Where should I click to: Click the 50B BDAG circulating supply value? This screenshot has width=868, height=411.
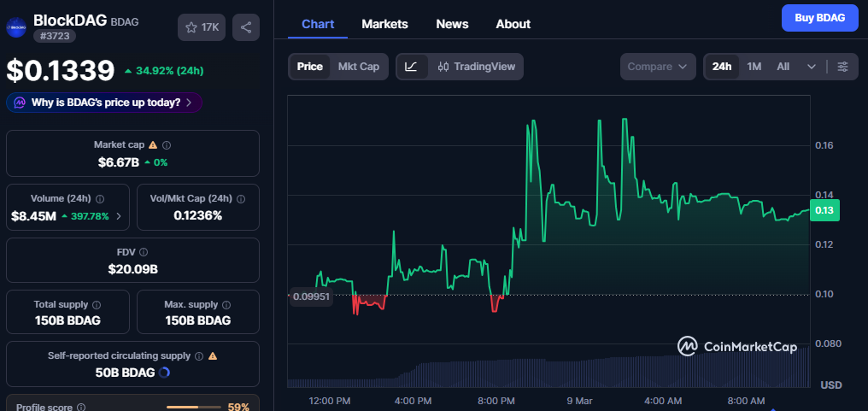pyautogui.click(x=125, y=373)
